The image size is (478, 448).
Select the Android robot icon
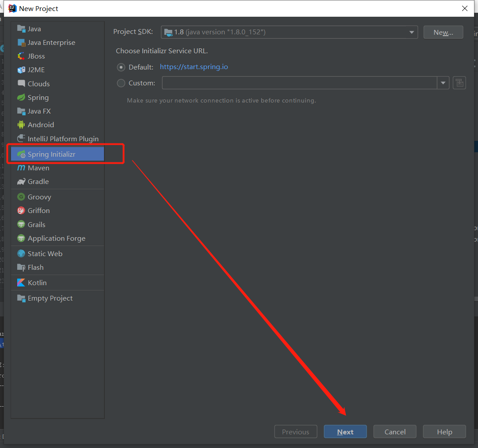click(21, 125)
